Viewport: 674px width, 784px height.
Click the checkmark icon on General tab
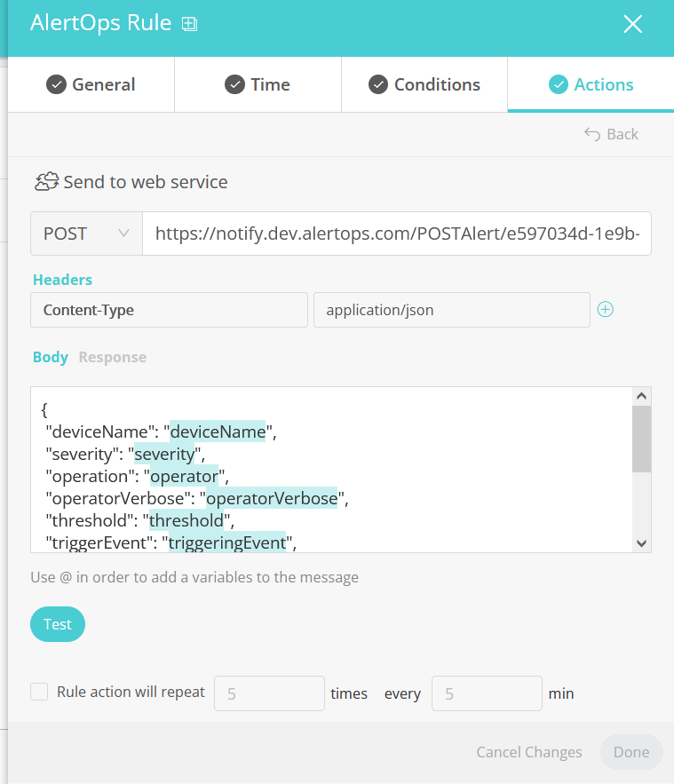point(57,85)
